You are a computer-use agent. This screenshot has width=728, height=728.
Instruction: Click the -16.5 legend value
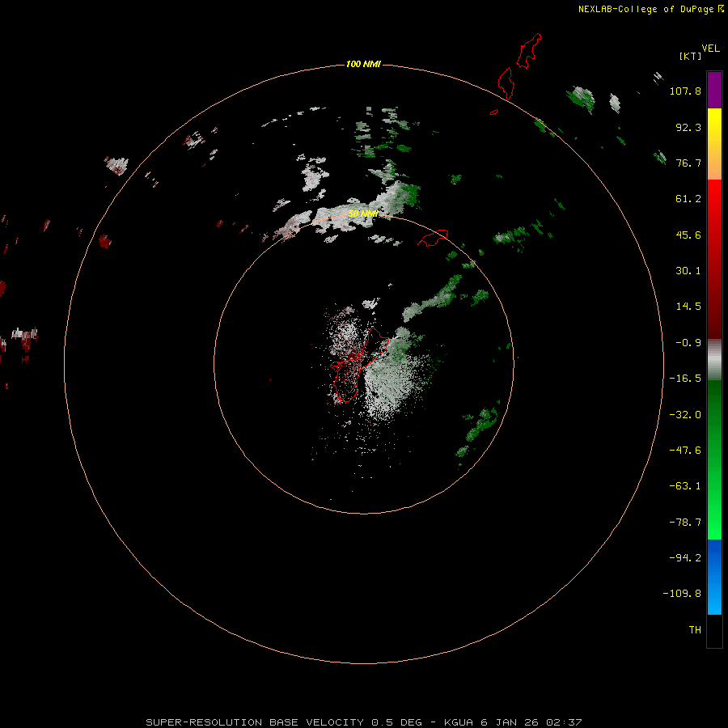685,379
